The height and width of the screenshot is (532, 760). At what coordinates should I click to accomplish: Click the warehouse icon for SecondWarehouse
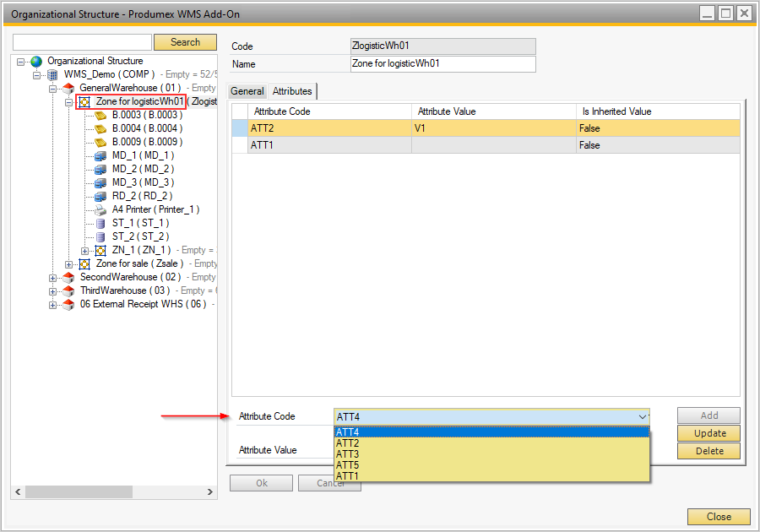click(x=68, y=277)
